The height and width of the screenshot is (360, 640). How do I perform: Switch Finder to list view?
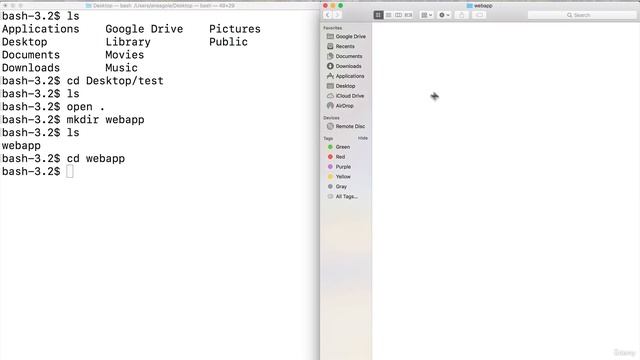point(388,15)
